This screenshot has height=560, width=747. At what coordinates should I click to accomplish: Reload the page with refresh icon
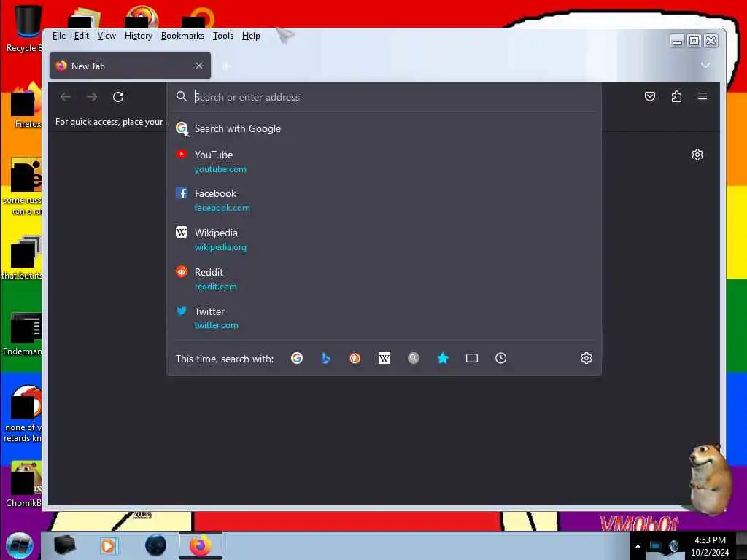(x=118, y=97)
